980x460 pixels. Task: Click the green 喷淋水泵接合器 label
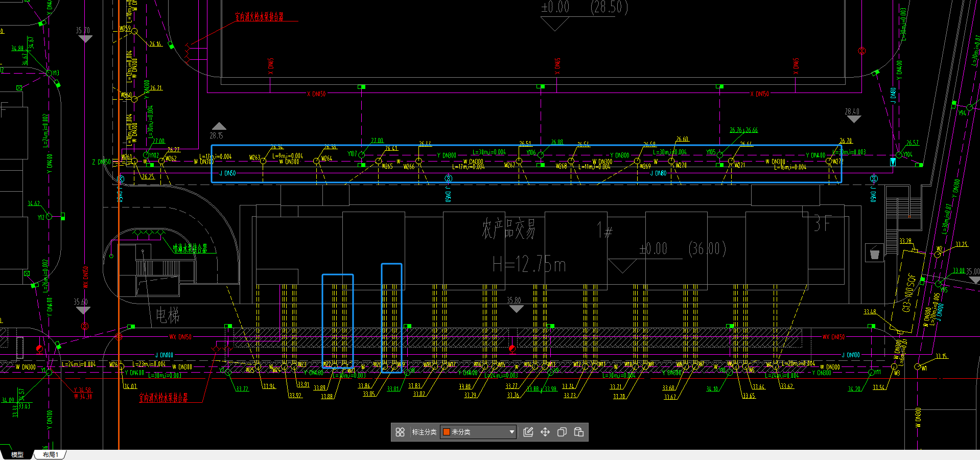190,248
